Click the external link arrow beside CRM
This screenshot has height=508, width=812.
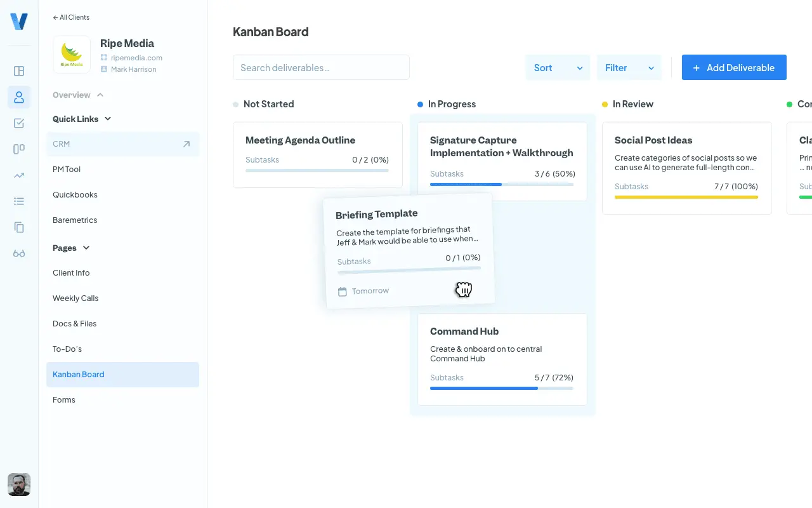coord(187,144)
